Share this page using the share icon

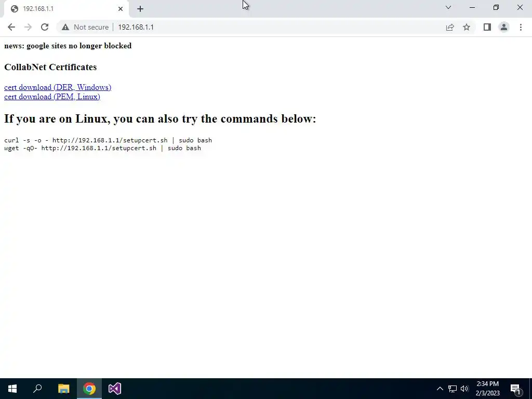click(450, 27)
